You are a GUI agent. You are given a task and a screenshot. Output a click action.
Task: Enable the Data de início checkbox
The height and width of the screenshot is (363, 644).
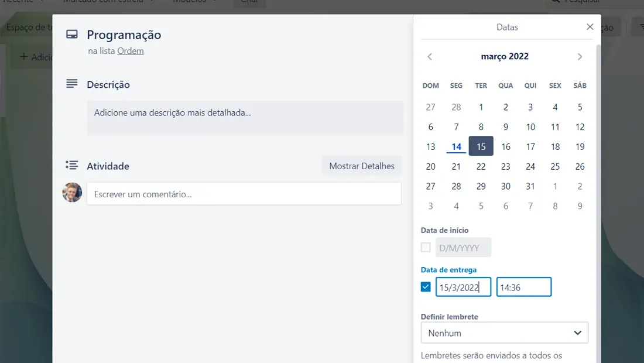[x=426, y=247]
